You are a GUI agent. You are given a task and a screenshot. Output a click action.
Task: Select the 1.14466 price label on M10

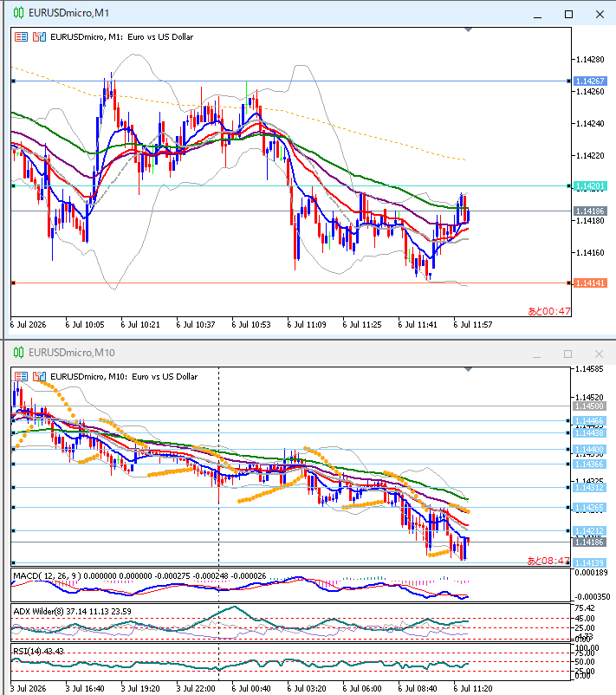tap(589, 420)
